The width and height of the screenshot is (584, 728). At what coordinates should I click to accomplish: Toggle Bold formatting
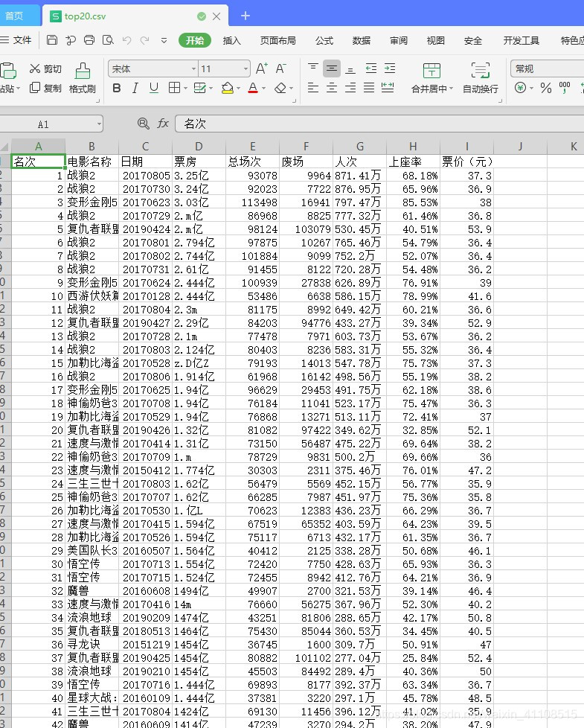click(x=117, y=88)
